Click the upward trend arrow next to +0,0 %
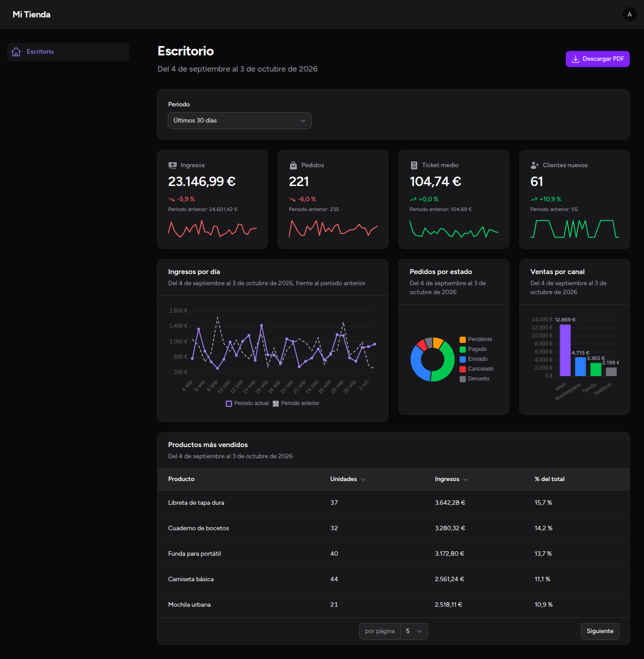Screen dimensions: 644x659 [x=413, y=199]
